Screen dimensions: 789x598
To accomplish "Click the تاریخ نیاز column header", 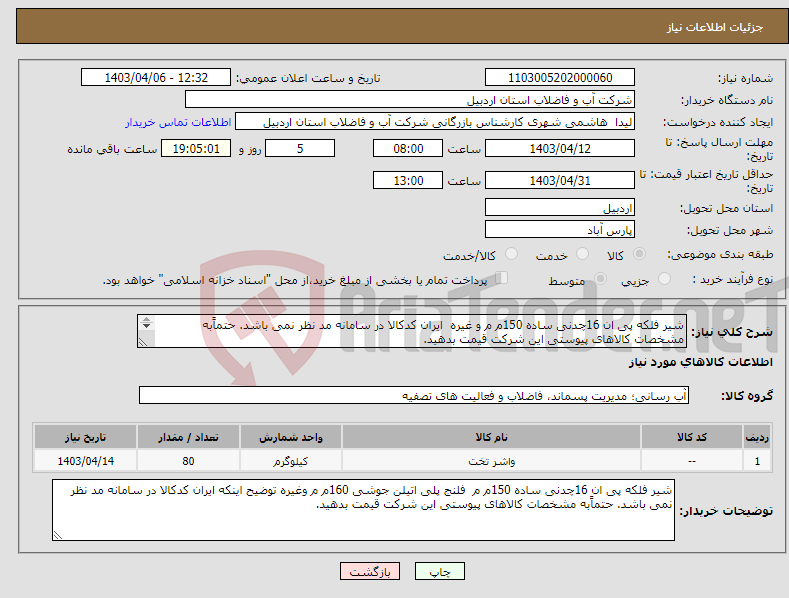I will pos(86,437).
